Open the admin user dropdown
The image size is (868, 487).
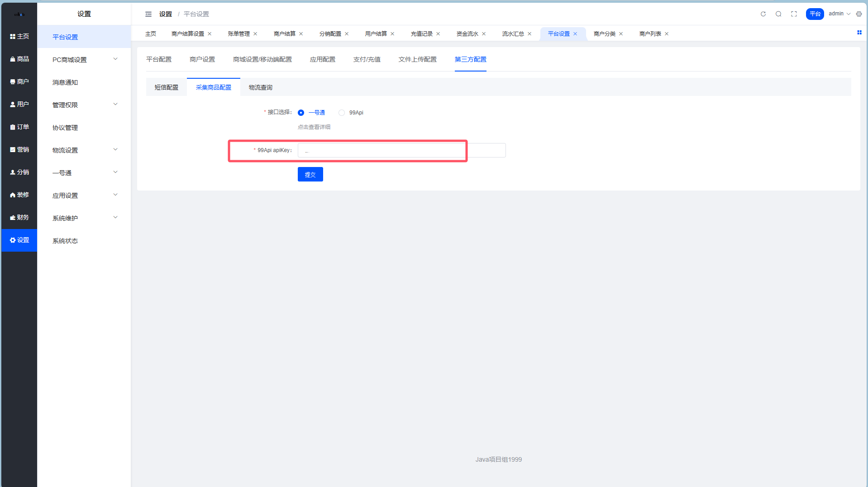pos(839,14)
